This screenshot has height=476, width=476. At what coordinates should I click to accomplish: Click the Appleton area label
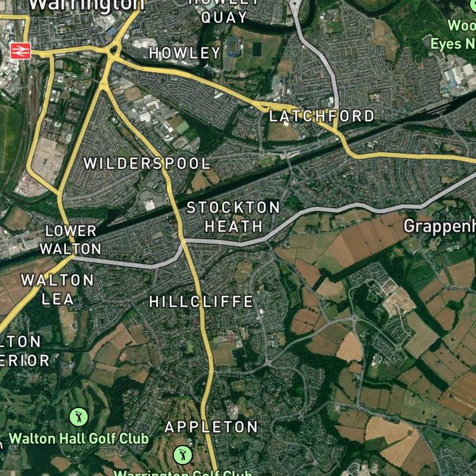tap(211, 427)
